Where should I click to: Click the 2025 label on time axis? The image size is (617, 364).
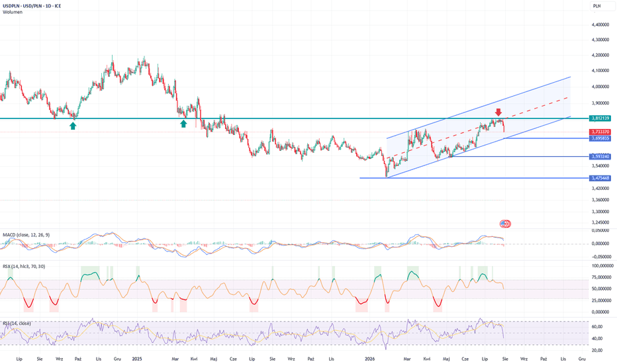coord(136,359)
